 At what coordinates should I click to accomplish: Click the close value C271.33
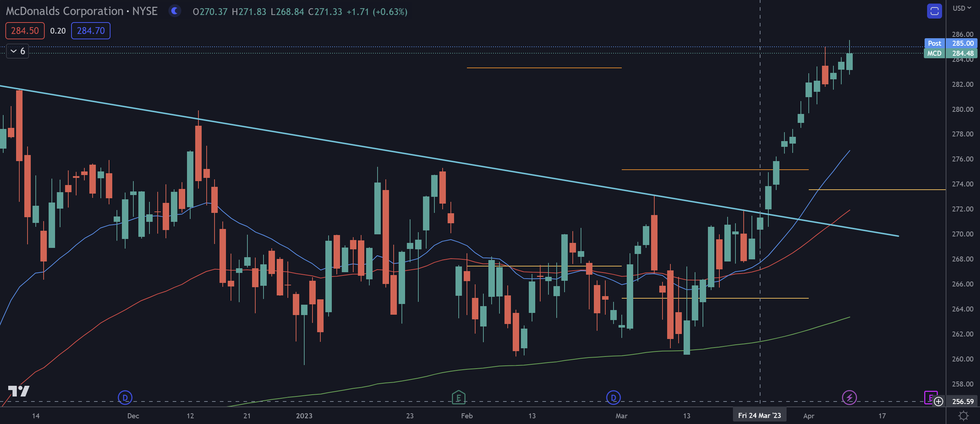tap(325, 12)
